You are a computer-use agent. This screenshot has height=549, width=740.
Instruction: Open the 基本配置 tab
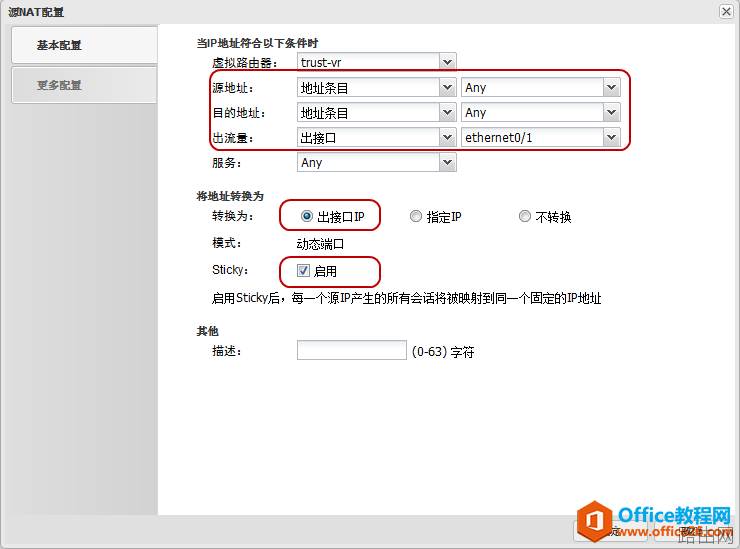(x=84, y=45)
